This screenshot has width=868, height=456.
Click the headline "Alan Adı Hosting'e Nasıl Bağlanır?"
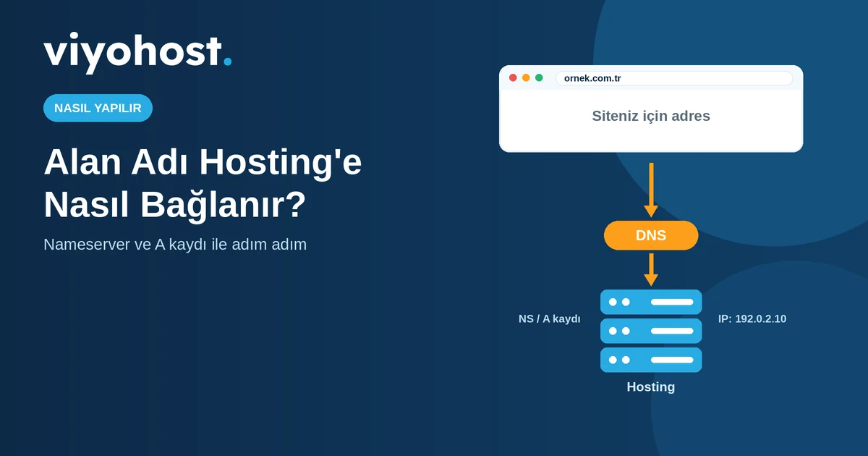click(203, 184)
